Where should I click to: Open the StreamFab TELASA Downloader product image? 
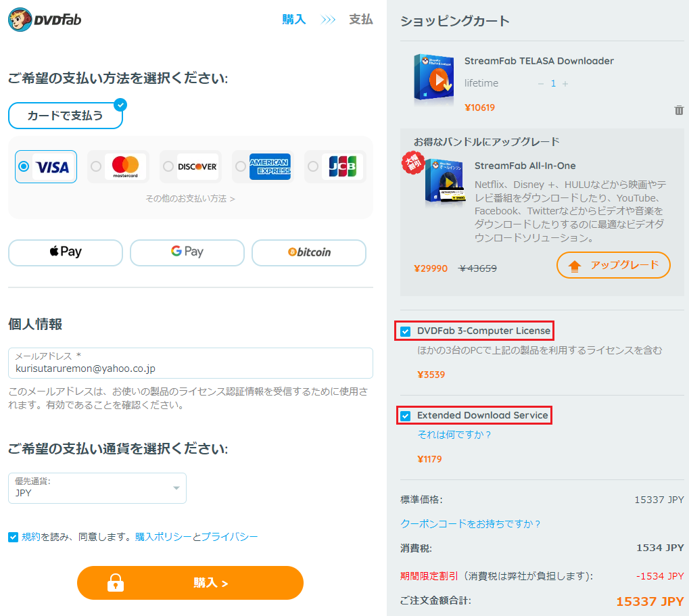433,79
